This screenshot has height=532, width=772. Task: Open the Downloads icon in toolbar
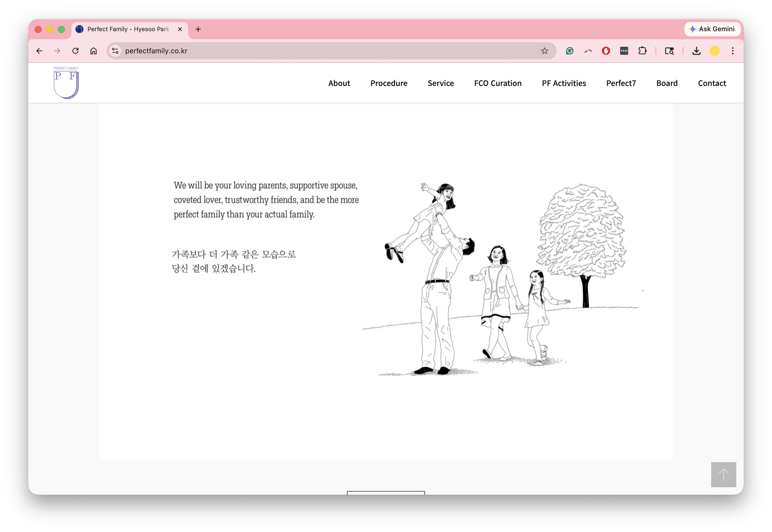pyautogui.click(x=696, y=51)
